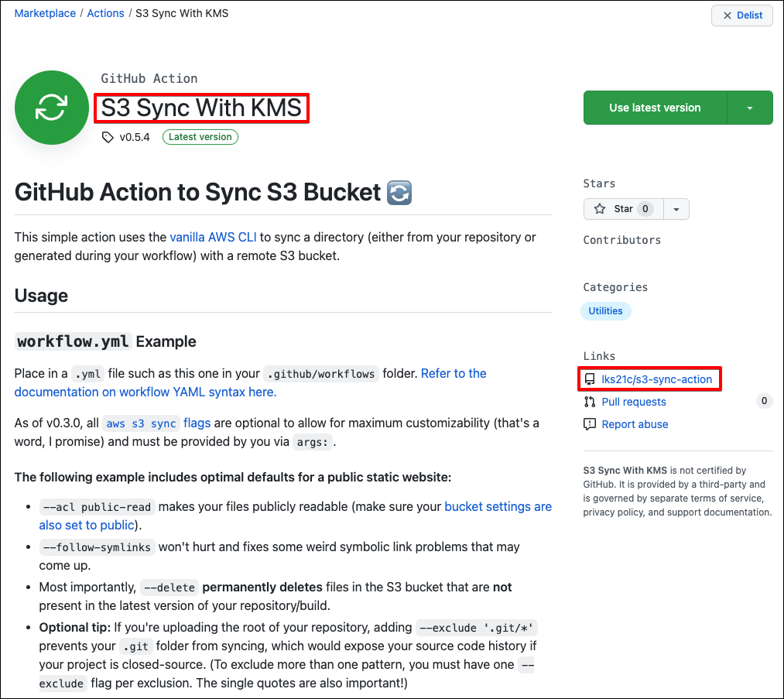Open the bucket settings are also public link

[x=296, y=516]
